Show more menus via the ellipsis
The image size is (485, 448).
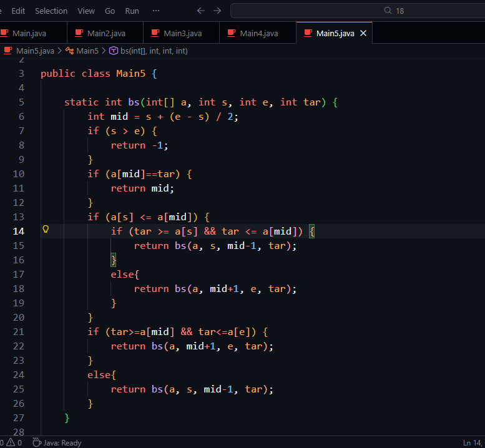click(156, 11)
